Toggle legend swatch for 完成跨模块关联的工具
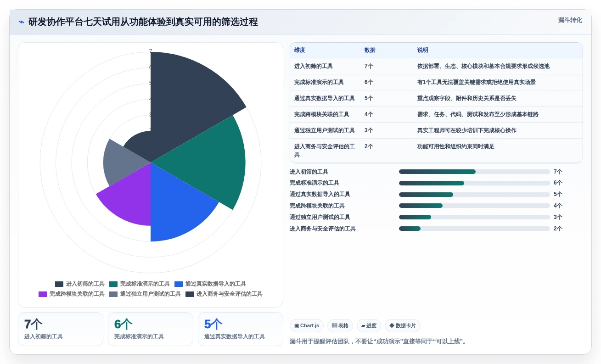The image size is (601, 364). coord(43,294)
